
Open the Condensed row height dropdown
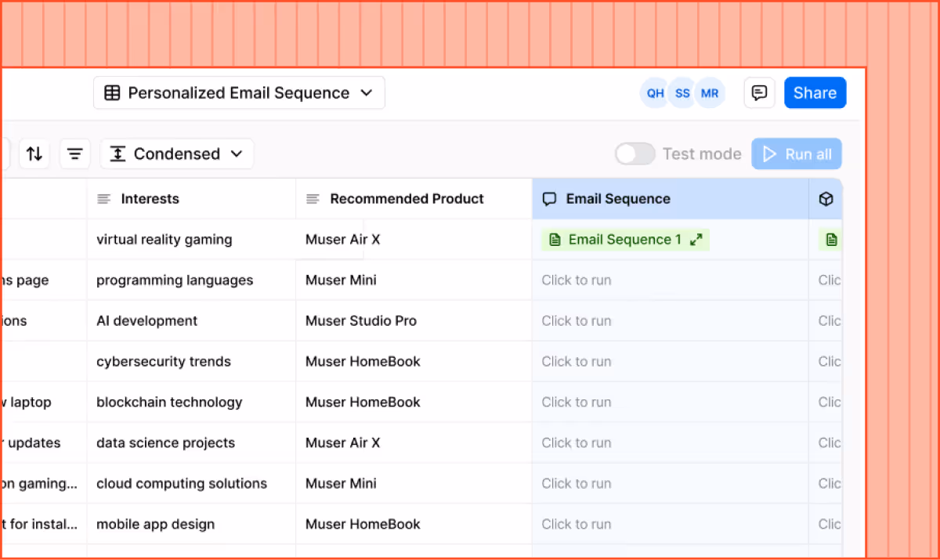coord(176,154)
